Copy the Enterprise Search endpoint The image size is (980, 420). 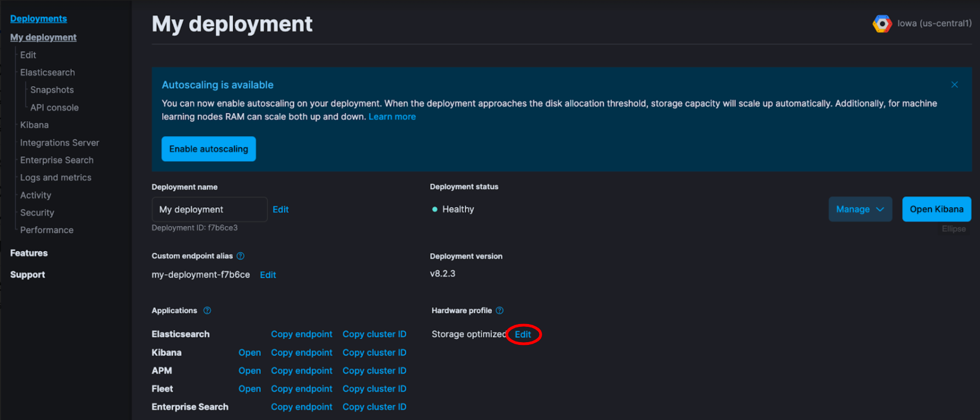click(x=302, y=407)
